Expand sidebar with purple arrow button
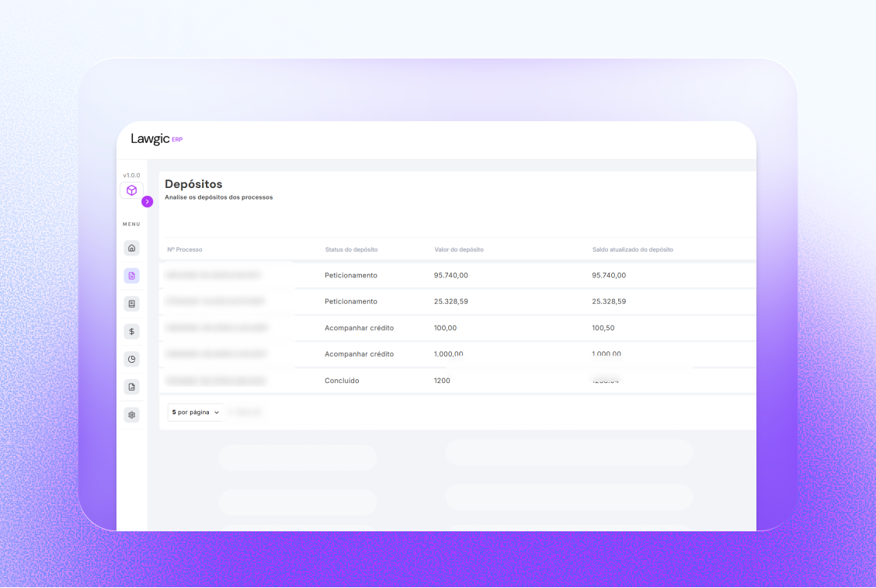 tap(147, 201)
